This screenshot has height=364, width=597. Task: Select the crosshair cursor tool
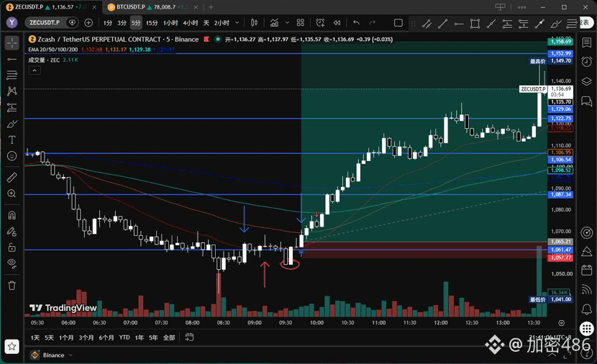pos(12,42)
